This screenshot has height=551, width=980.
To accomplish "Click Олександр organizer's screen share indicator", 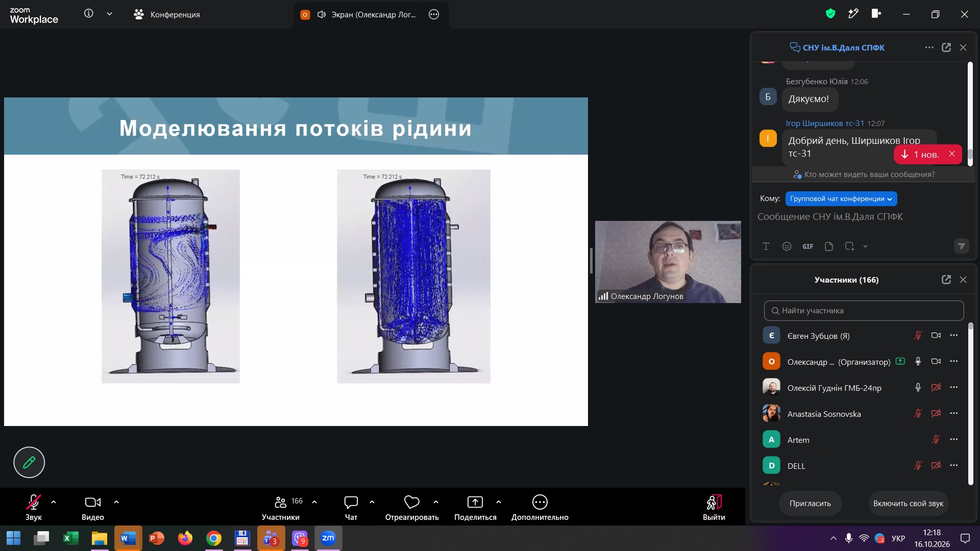I will point(900,361).
